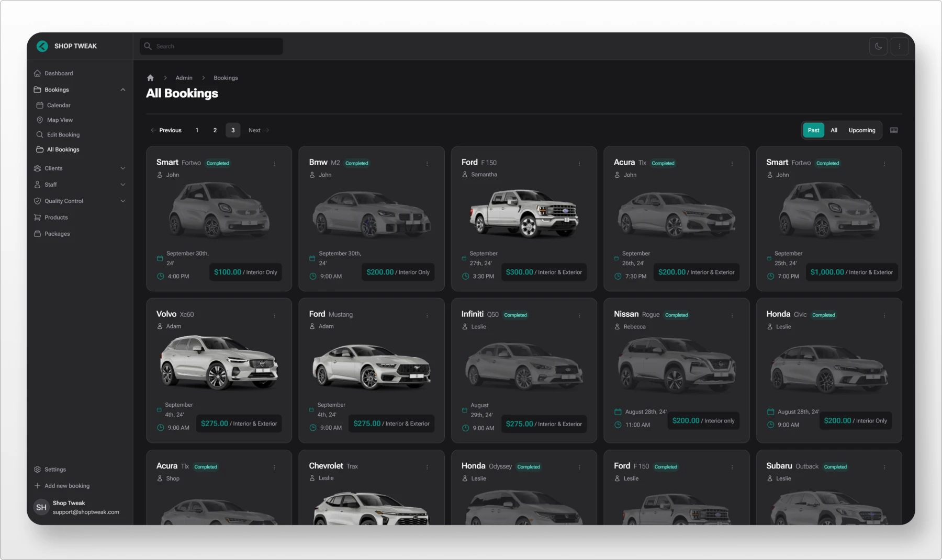This screenshot has height=560, width=942.
Task: Open options menu on Volvo Xc60 card
Action: (274, 315)
